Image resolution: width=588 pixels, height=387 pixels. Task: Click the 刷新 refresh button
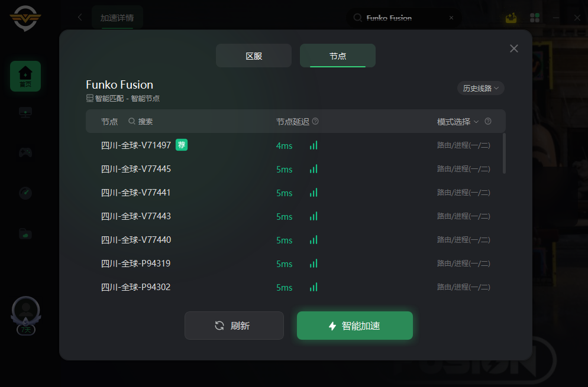pos(234,326)
